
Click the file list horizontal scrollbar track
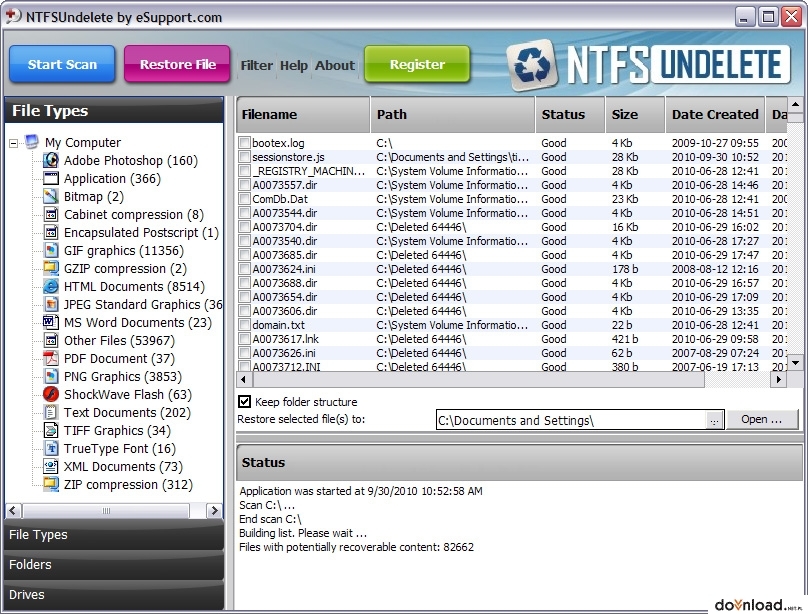[x=737, y=380]
